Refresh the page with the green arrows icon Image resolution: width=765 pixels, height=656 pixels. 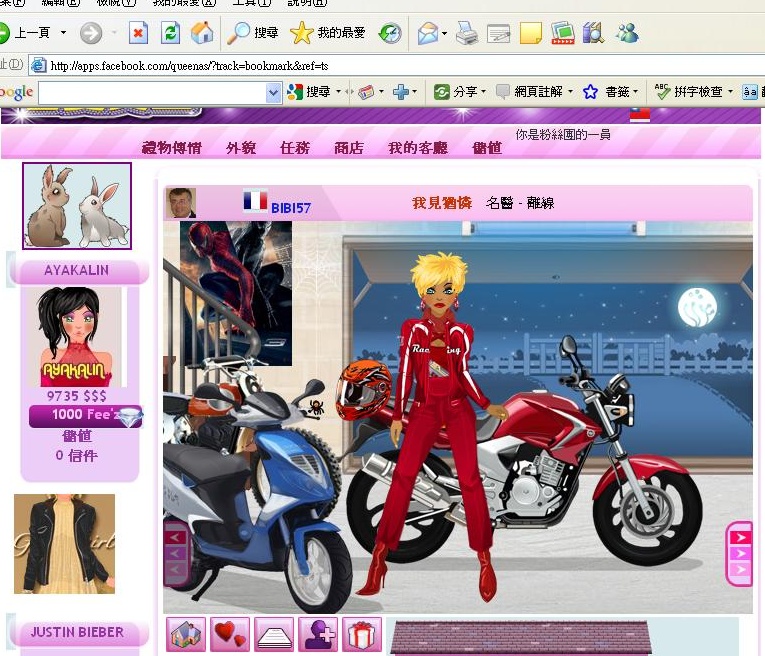click(x=170, y=33)
